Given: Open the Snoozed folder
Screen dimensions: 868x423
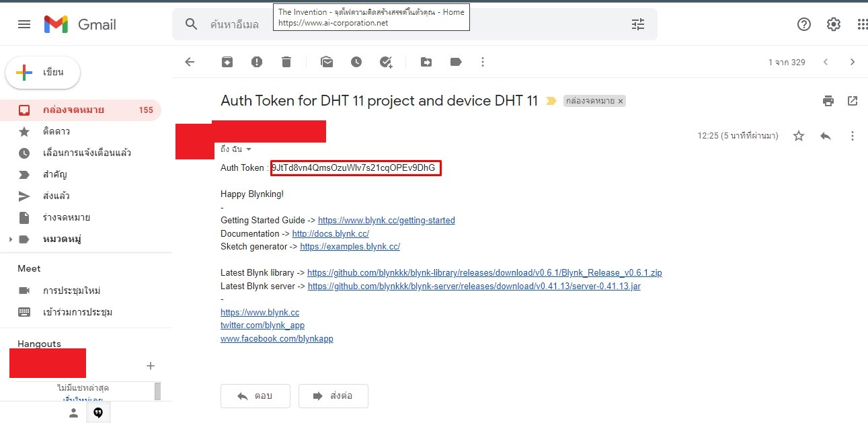Looking at the screenshot, I should click(x=81, y=153).
